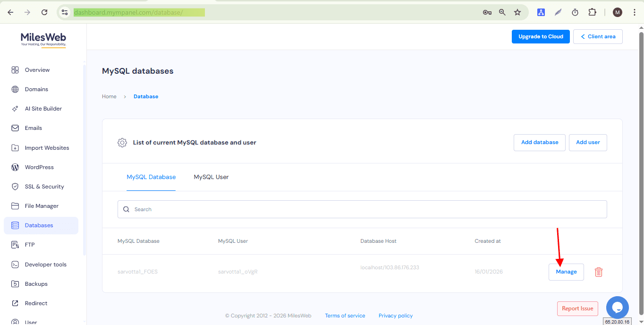
Task: Delete the sarvotta1_FOES database via trash icon
Action: [598, 272]
